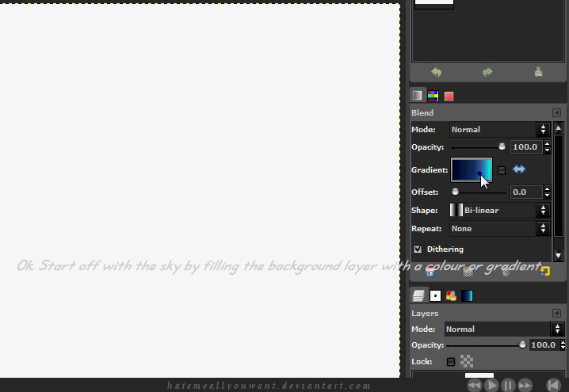Open the Layers Mode Normal dropdown
This screenshot has height=392, width=569.
point(504,329)
